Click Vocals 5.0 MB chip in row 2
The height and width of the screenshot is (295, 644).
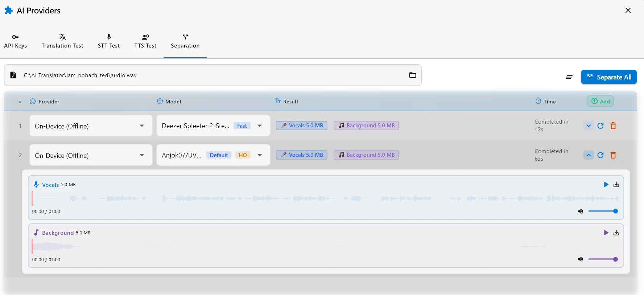(x=302, y=155)
